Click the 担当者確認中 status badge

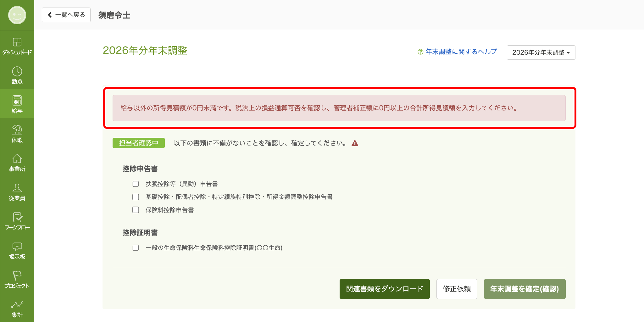pyautogui.click(x=139, y=143)
